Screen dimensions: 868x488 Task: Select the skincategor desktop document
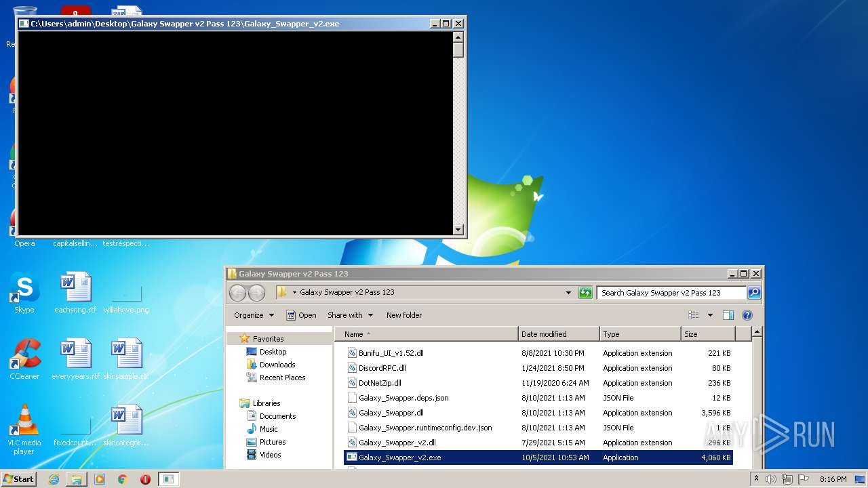coord(126,426)
